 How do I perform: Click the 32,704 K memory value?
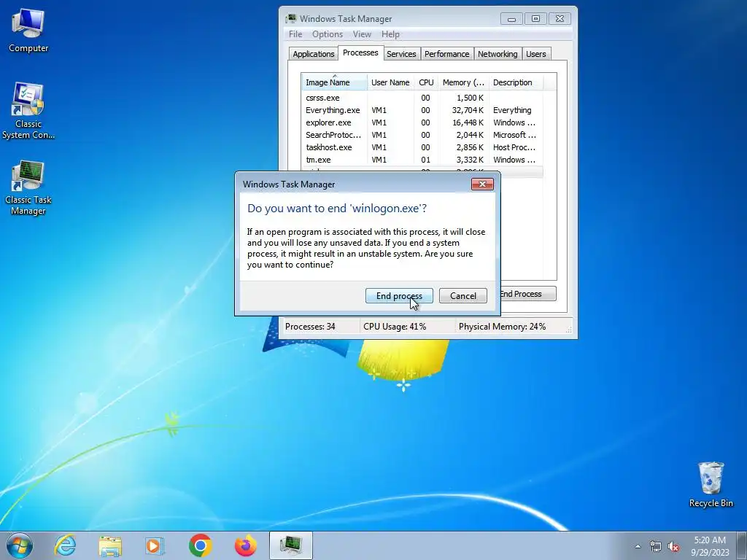[468, 110]
